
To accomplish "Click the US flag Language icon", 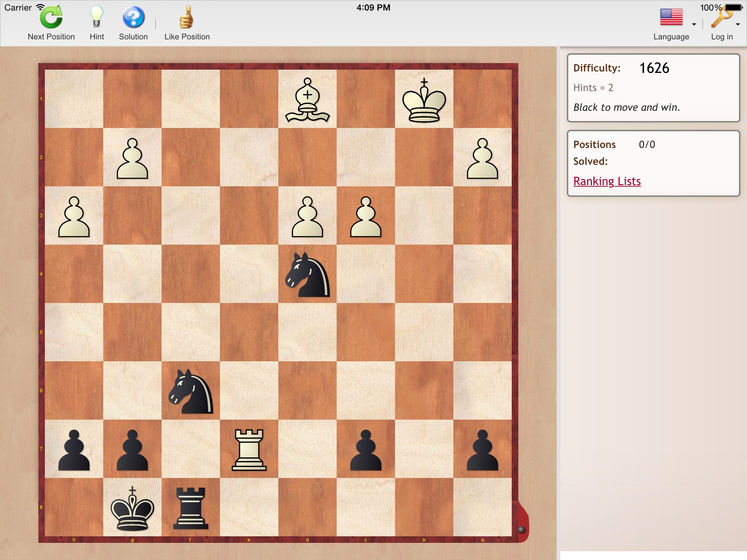I will 671,17.
